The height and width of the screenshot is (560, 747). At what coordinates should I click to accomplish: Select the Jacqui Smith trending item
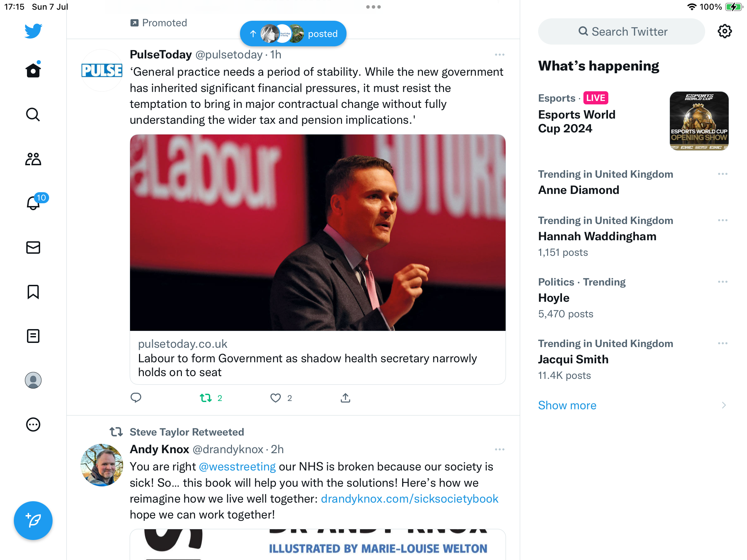pyautogui.click(x=633, y=360)
